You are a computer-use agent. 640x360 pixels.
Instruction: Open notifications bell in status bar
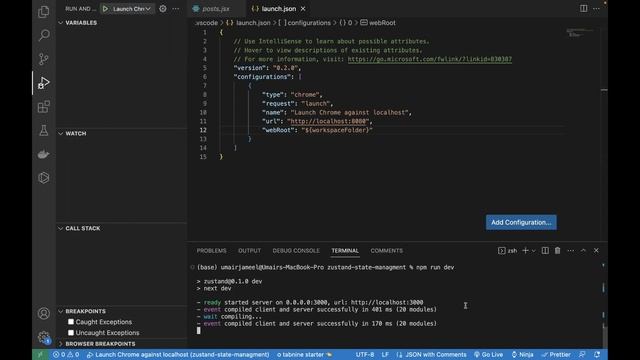[x=597, y=355]
